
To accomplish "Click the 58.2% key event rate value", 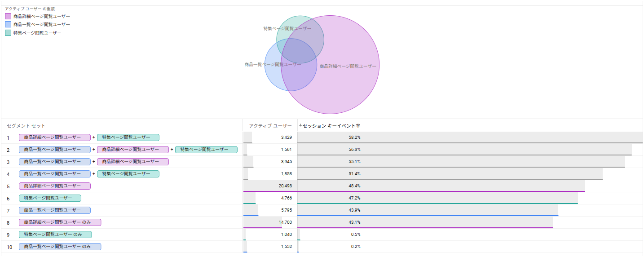I will pos(354,137).
